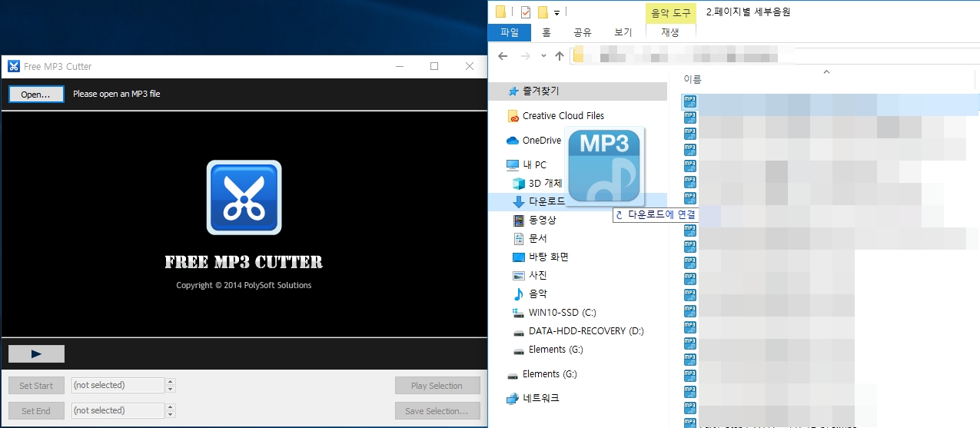Increase end time with the up spinner arrow
The height and width of the screenshot is (428, 980).
(x=171, y=406)
